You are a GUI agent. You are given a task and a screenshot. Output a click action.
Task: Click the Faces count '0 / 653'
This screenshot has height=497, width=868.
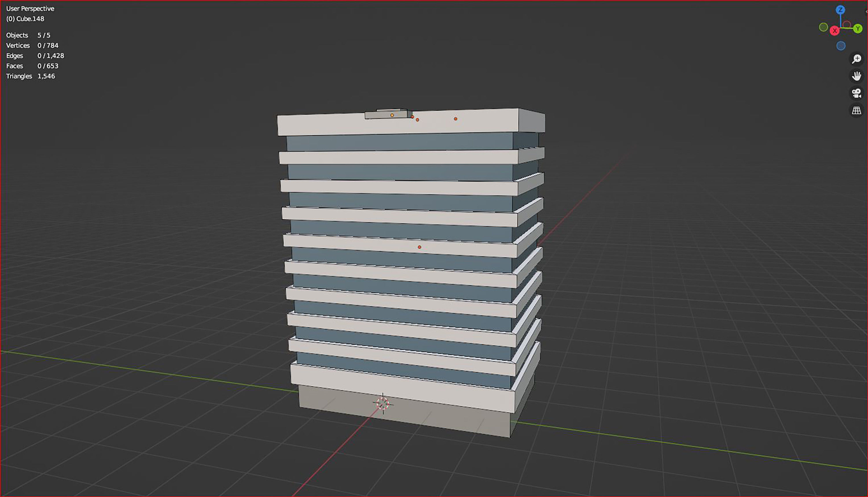tap(48, 66)
